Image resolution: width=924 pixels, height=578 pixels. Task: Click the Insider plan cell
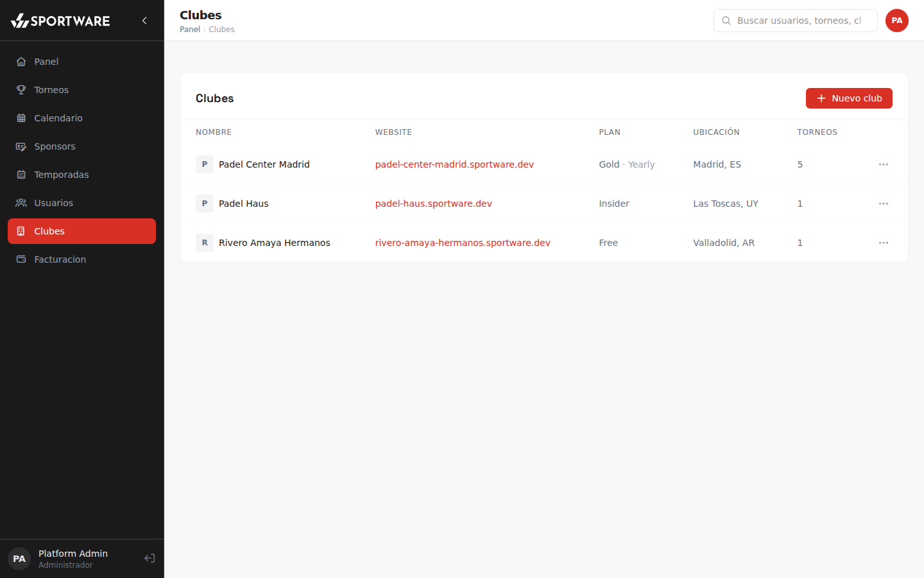[x=614, y=204]
